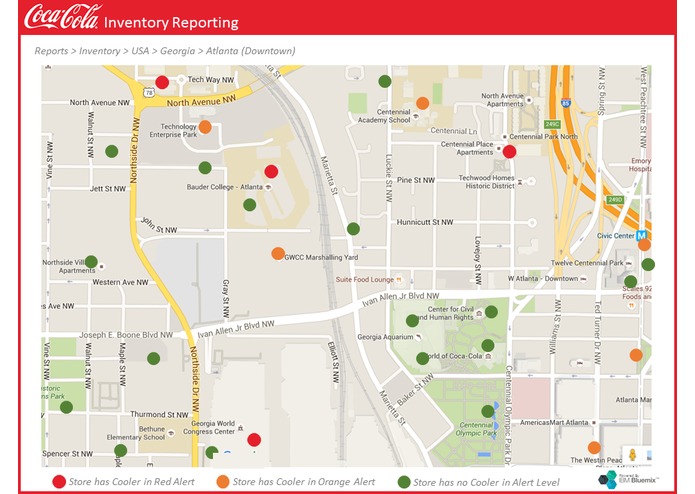Viewport: 695px width, 494px height.
Task: Click the green marker below W Atlanta - Downtown
Action: (x=630, y=281)
